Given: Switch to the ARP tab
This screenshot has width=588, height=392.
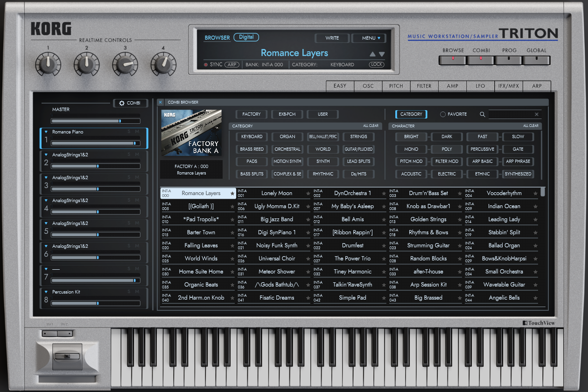Looking at the screenshot, I should pos(537,86).
